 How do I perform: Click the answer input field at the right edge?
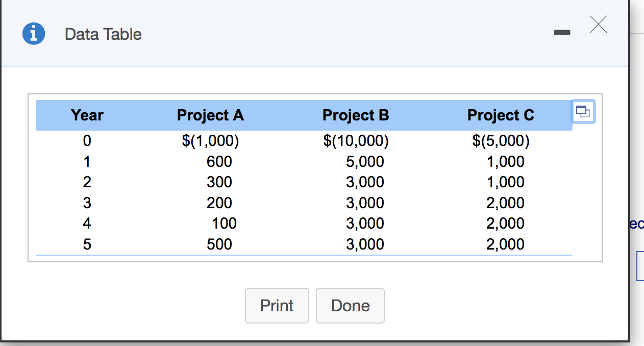[x=641, y=266]
